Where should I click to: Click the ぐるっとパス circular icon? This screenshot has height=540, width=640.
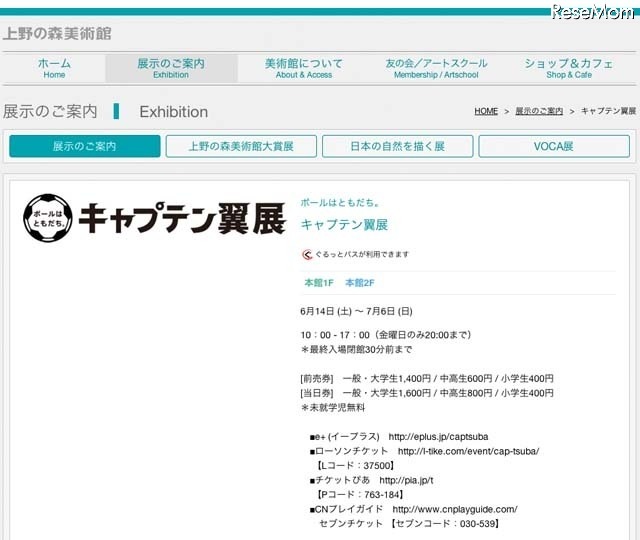307,254
